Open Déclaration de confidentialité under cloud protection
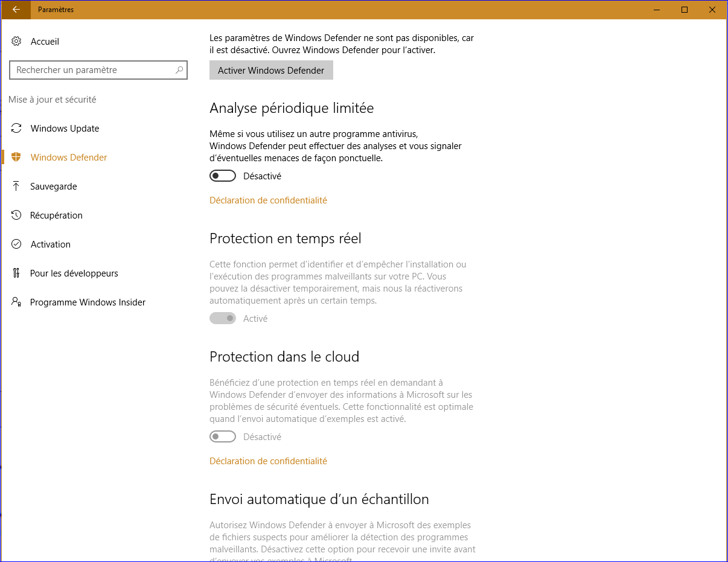The height and width of the screenshot is (562, 728). click(x=268, y=461)
